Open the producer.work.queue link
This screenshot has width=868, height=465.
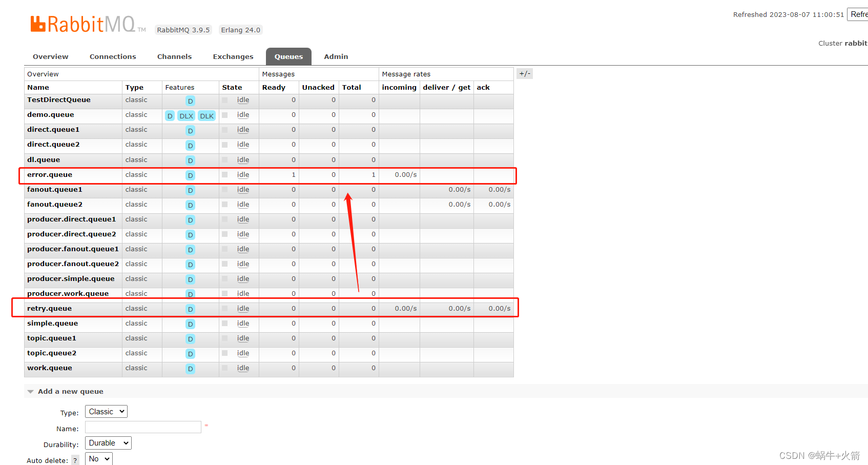68,294
